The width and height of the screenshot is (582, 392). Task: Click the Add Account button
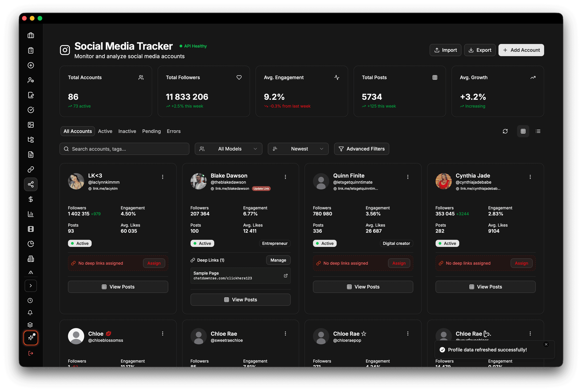(521, 50)
